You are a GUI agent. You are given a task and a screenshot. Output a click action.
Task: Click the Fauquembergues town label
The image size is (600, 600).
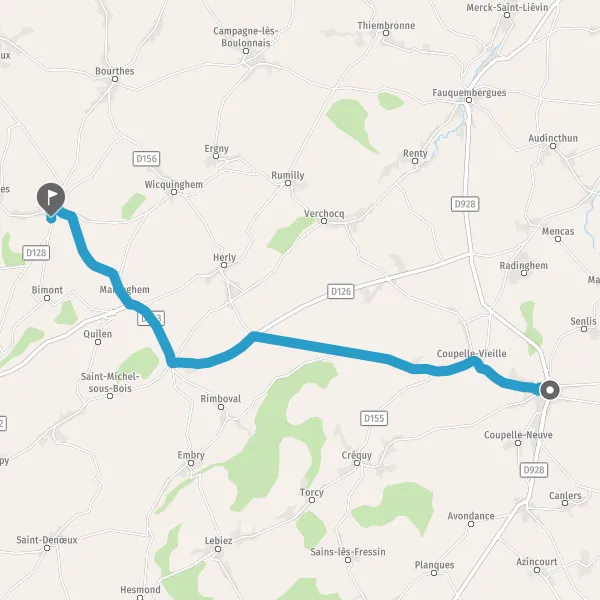click(x=469, y=93)
